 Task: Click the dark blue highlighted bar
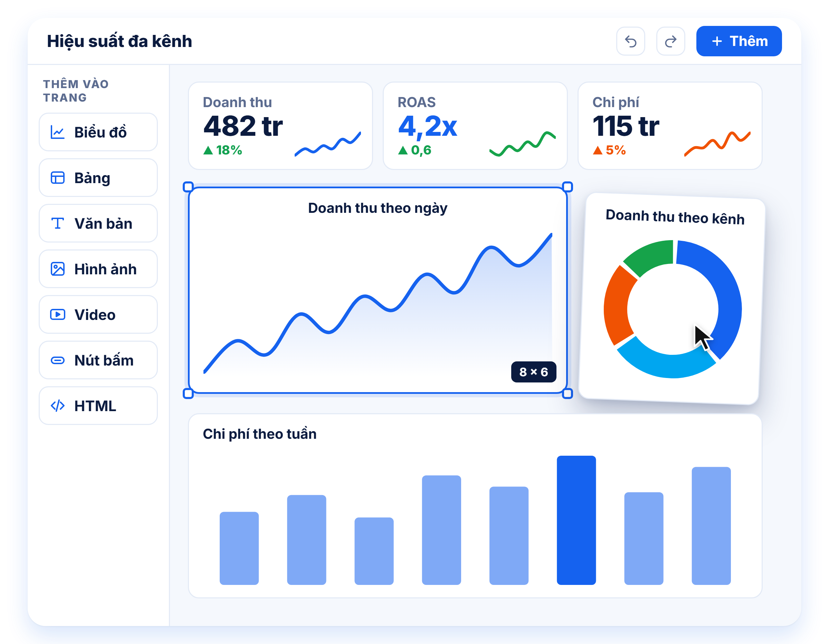[576, 520]
